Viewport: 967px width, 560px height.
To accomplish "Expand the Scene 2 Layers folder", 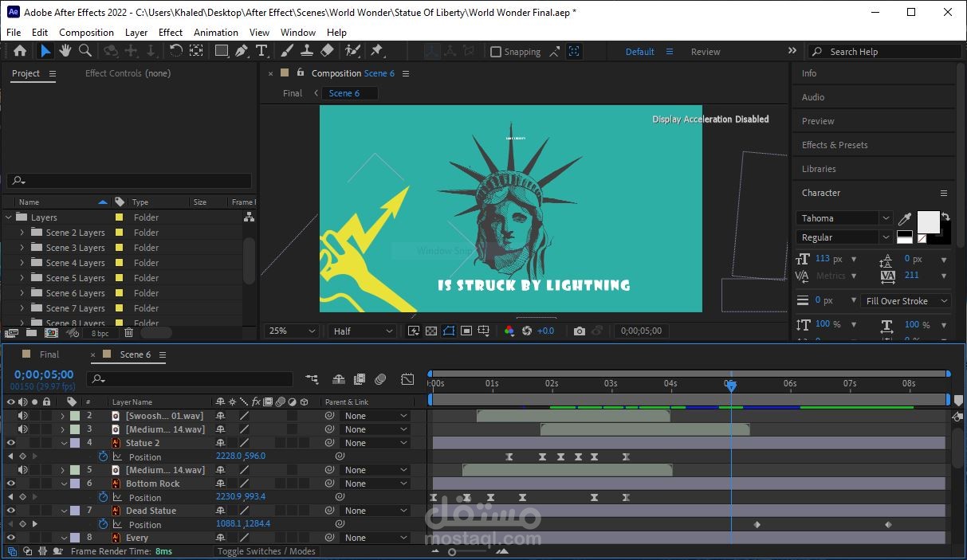I will pyautogui.click(x=20, y=232).
